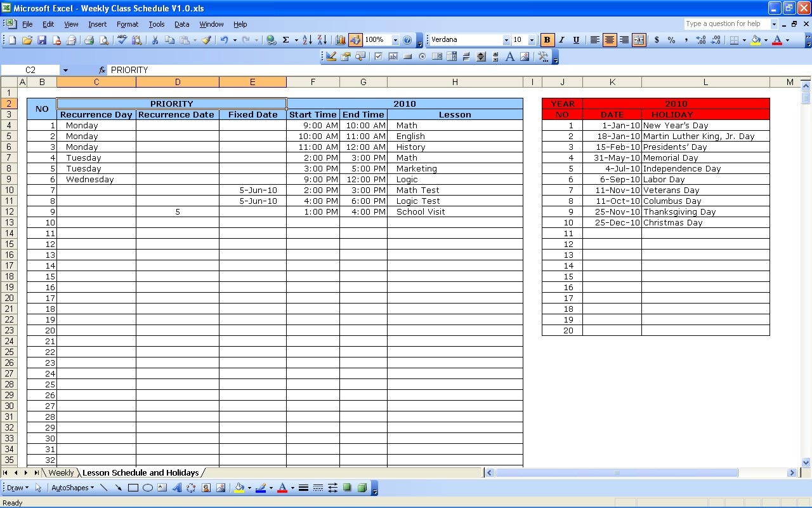Click the Format Painter icon
The width and height of the screenshot is (812, 508).
(x=206, y=39)
